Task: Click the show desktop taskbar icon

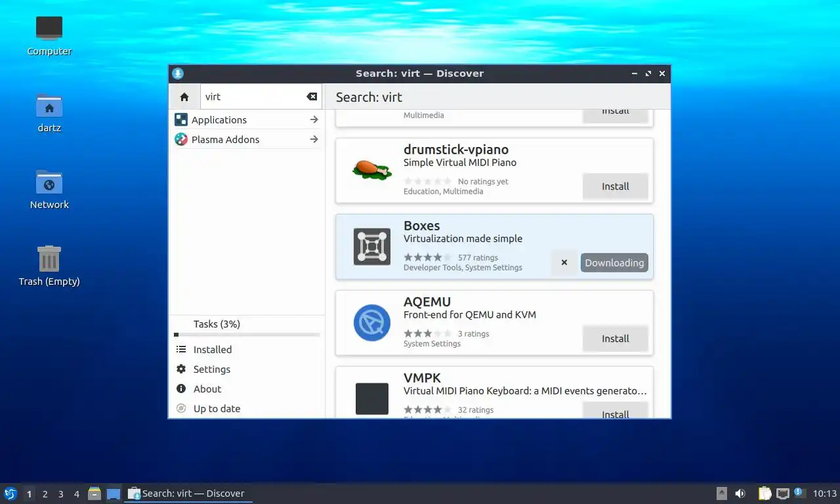Action: pyautogui.click(x=114, y=493)
